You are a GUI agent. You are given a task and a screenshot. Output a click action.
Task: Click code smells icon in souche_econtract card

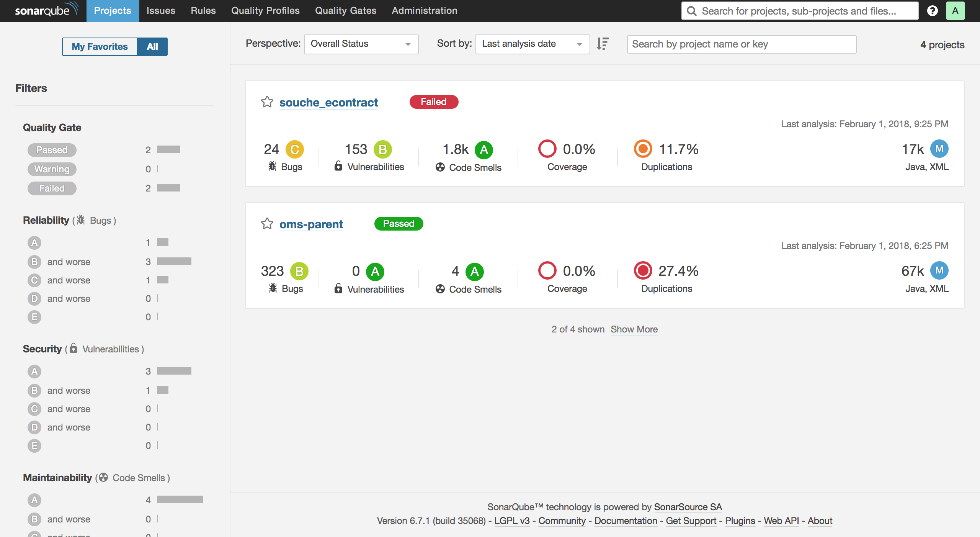coord(440,167)
